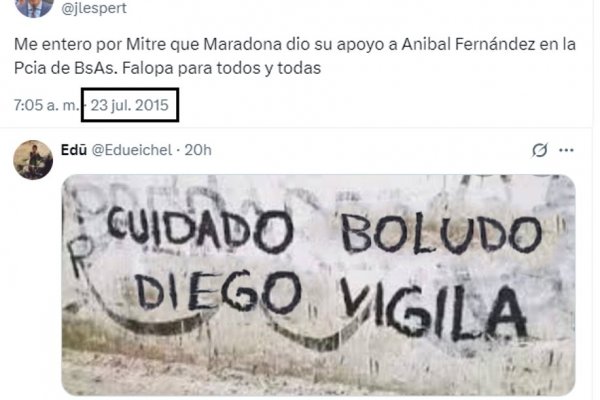Click the 23 jul. 2015 date link

click(130, 105)
